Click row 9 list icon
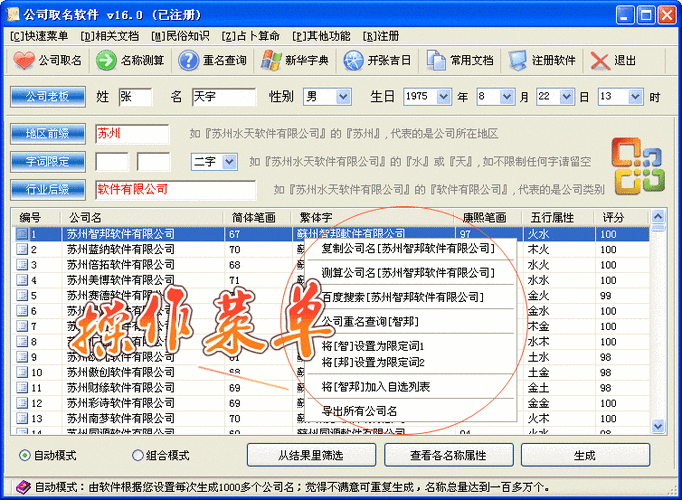 (x=22, y=357)
